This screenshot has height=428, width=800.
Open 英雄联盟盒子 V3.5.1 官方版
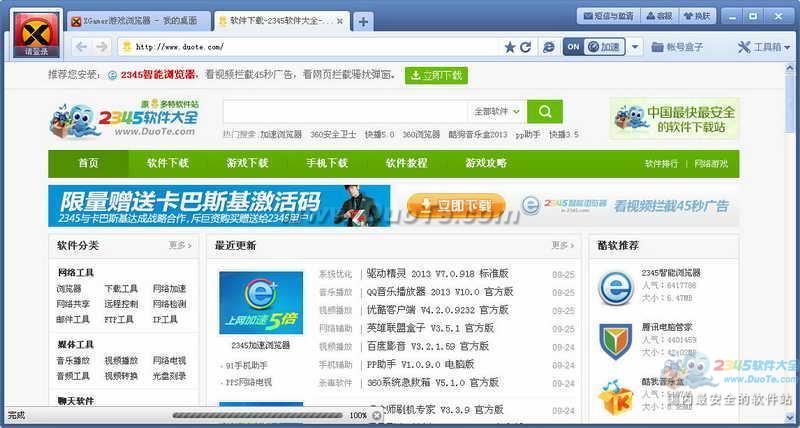(431, 328)
